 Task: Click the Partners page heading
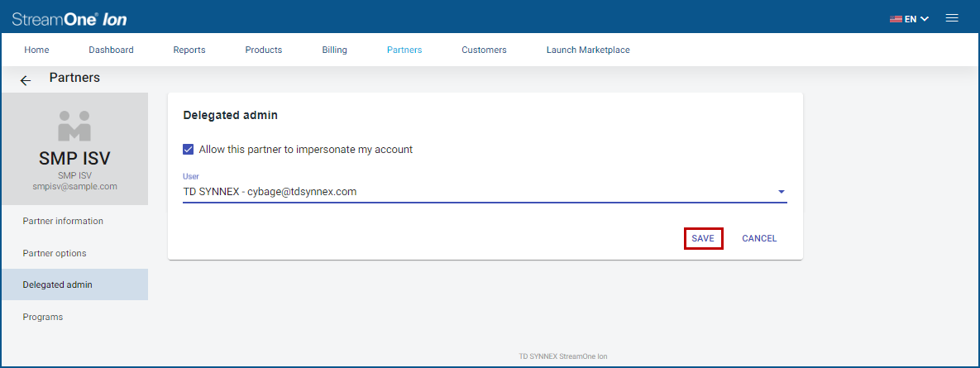74,78
